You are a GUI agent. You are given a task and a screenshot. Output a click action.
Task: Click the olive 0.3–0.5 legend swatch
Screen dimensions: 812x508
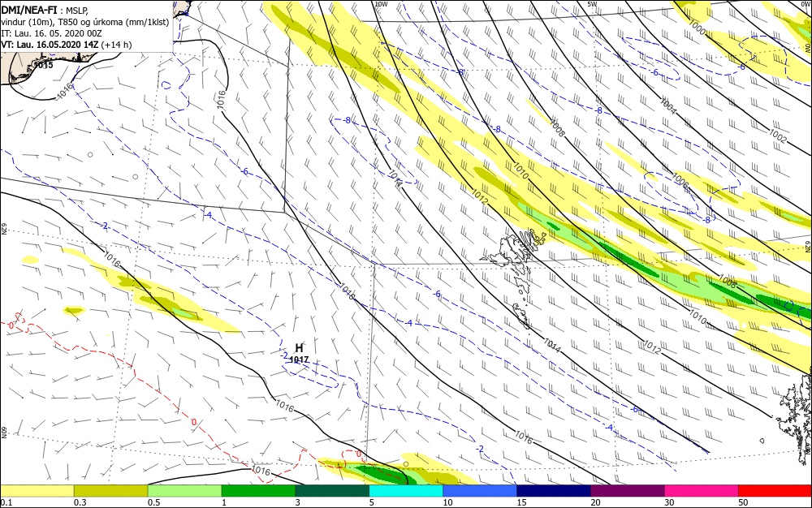110,491
